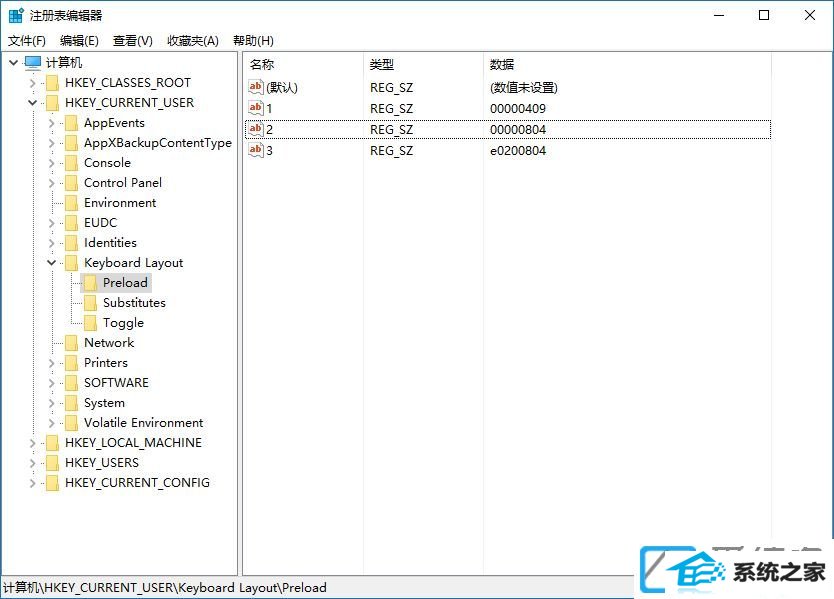Collapse the HKEY_CURRENT_USER branch
The height and width of the screenshot is (599, 834).
(x=32, y=103)
